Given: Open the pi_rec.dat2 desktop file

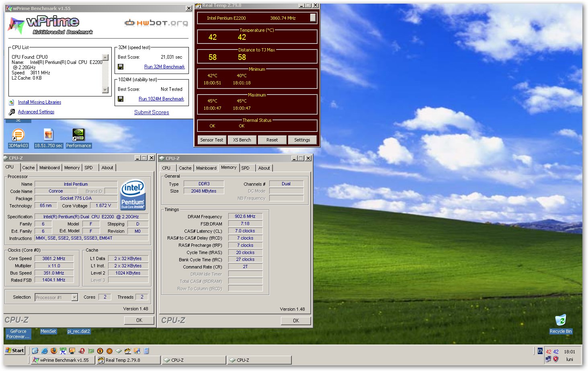Looking at the screenshot, I should (x=78, y=331).
